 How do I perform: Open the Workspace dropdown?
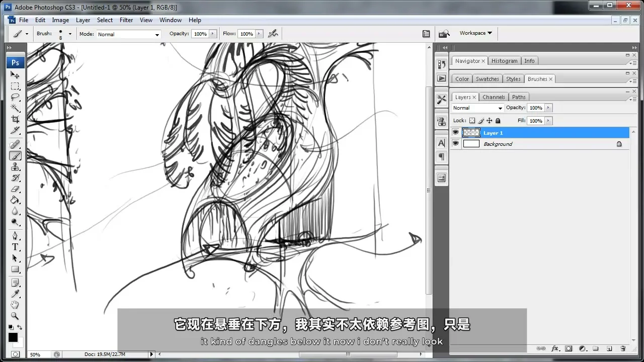click(475, 33)
